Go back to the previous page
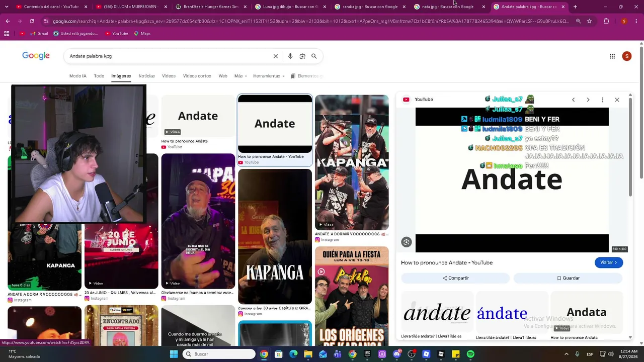 point(8,21)
